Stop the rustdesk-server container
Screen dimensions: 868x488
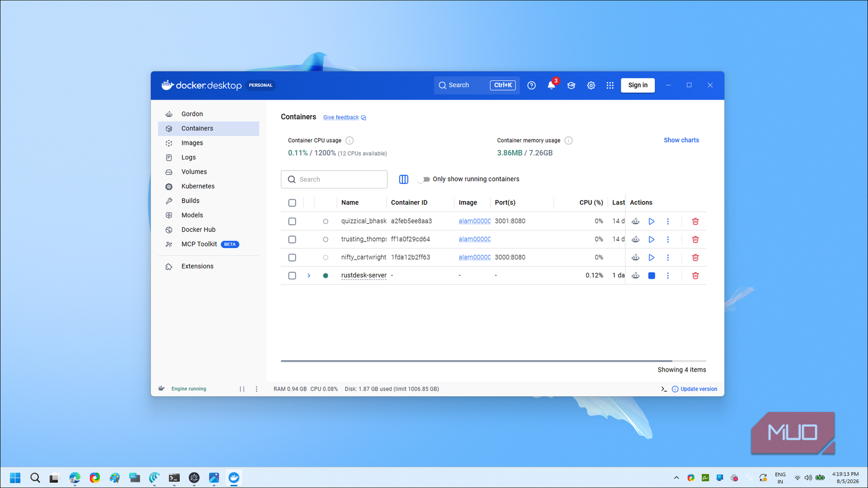coord(651,276)
